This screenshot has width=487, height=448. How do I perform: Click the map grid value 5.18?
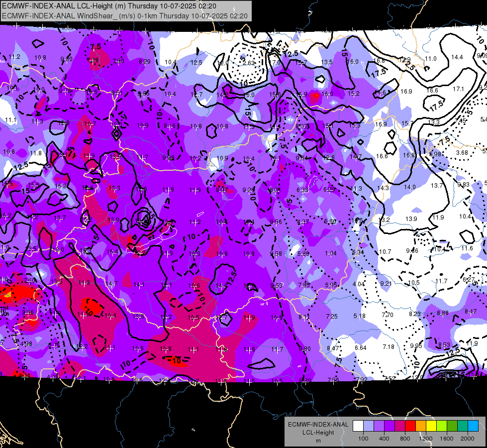pyautogui.click(x=359, y=316)
